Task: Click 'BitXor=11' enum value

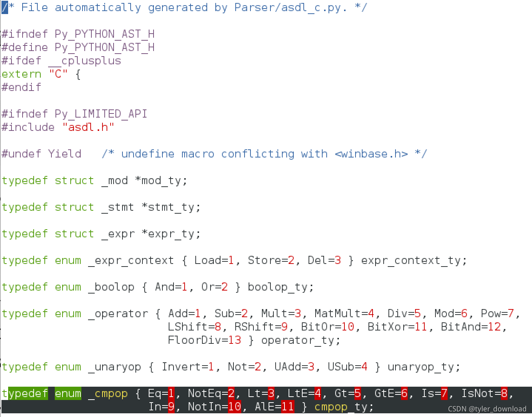Action: pos(397,327)
